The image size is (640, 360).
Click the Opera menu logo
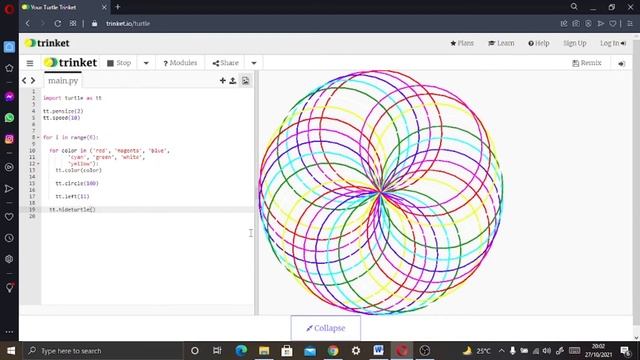tap(9, 9)
